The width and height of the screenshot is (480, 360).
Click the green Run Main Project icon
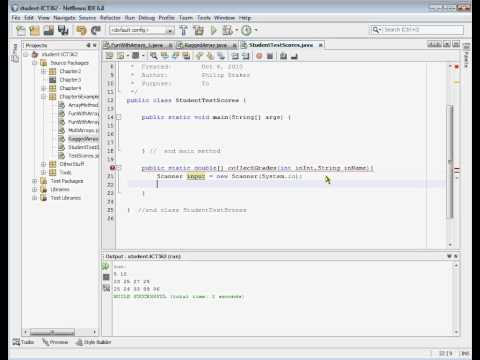[x=213, y=30]
